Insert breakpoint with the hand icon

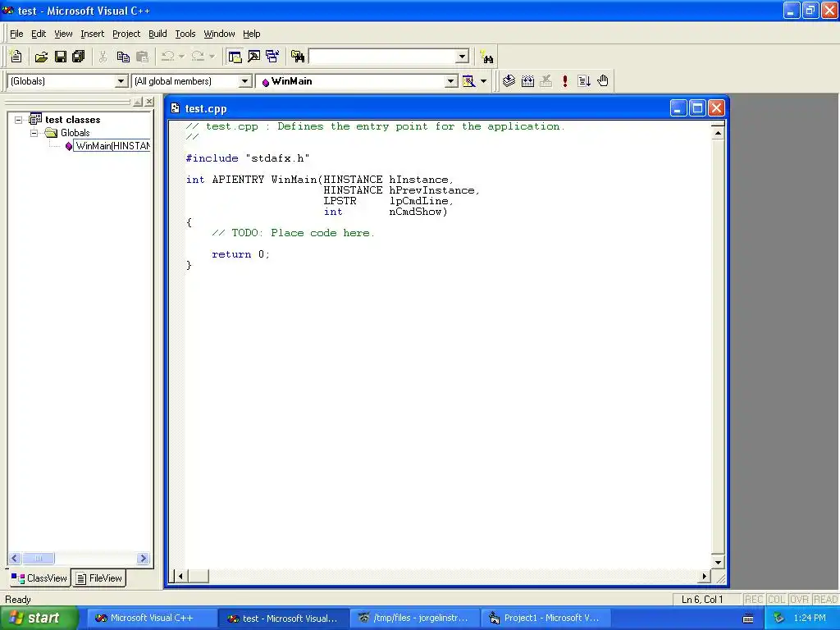(x=603, y=81)
